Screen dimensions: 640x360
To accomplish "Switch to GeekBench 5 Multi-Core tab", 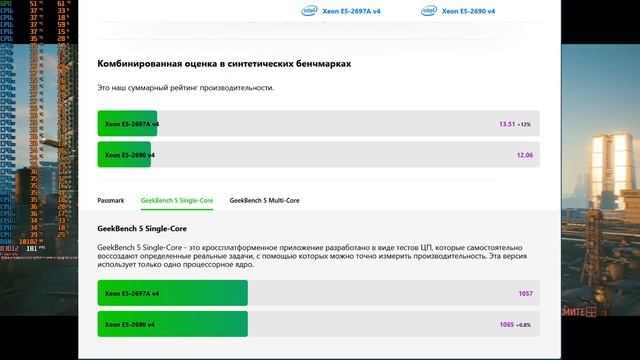I will coord(264,200).
